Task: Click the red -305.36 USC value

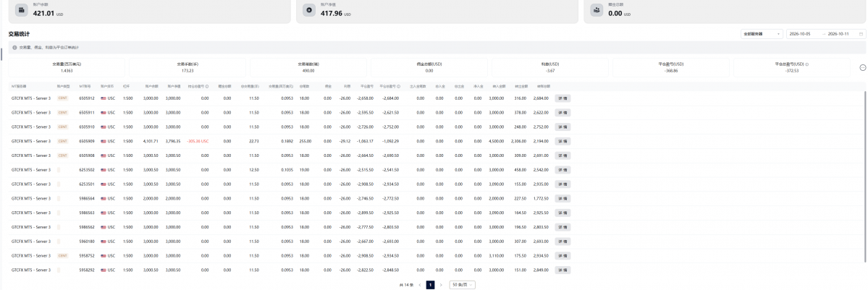Action: pos(198,141)
